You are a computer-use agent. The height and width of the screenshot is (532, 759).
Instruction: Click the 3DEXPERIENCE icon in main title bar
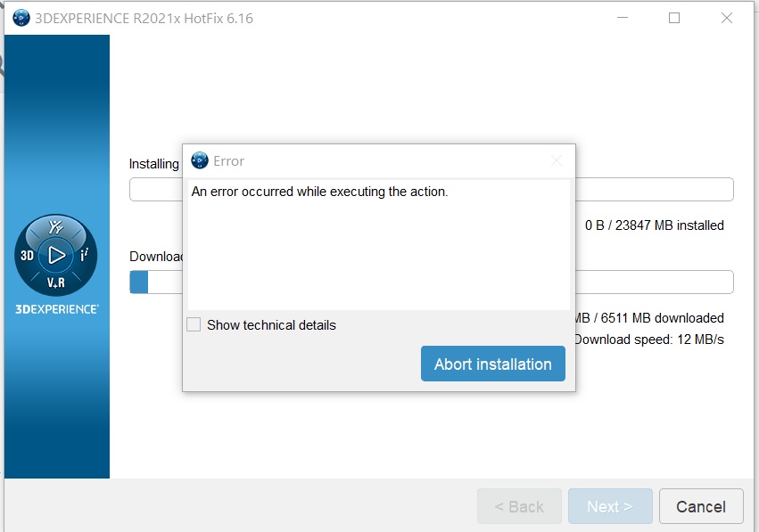(x=21, y=19)
